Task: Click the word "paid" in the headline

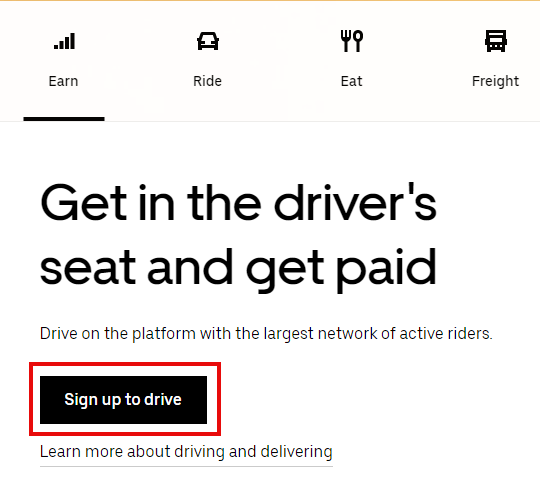Action: [x=386, y=270]
